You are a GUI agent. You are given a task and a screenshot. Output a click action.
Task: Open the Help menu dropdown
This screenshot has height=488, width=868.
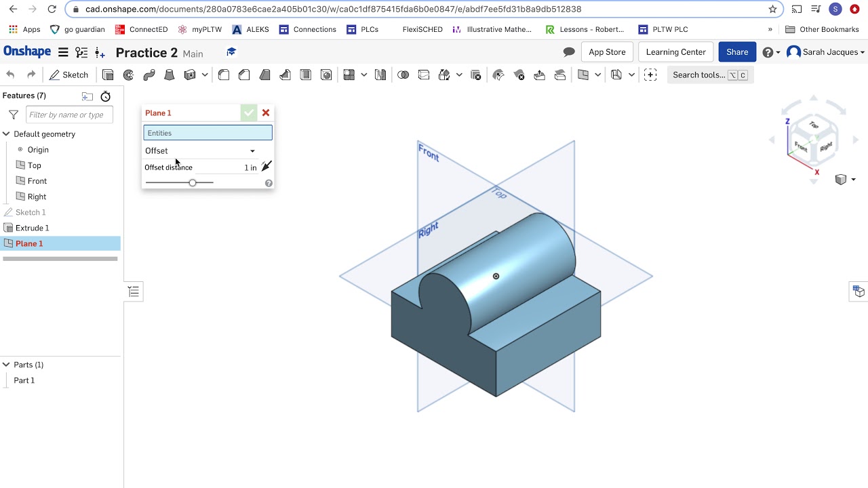pos(771,52)
